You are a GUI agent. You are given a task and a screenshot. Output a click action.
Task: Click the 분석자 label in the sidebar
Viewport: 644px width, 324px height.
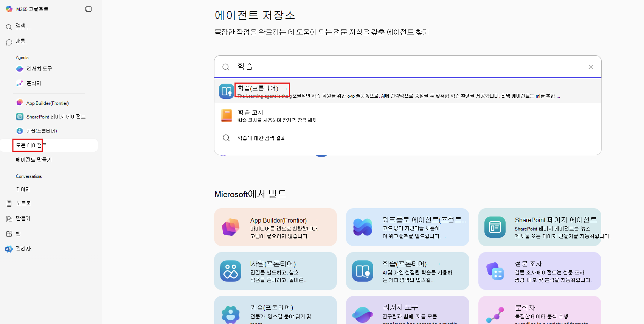pos(34,83)
